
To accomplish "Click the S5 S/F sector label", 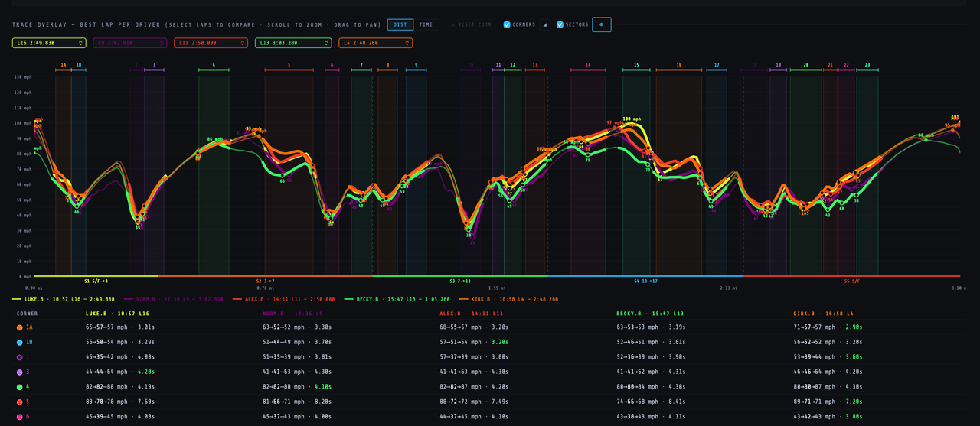I will tap(852, 281).
